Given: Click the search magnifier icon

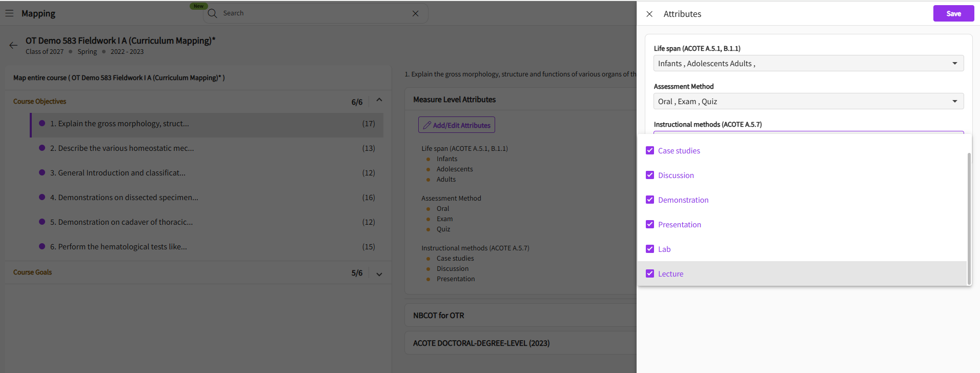Looking at the screenshot, I should click(x=212, y=13).
